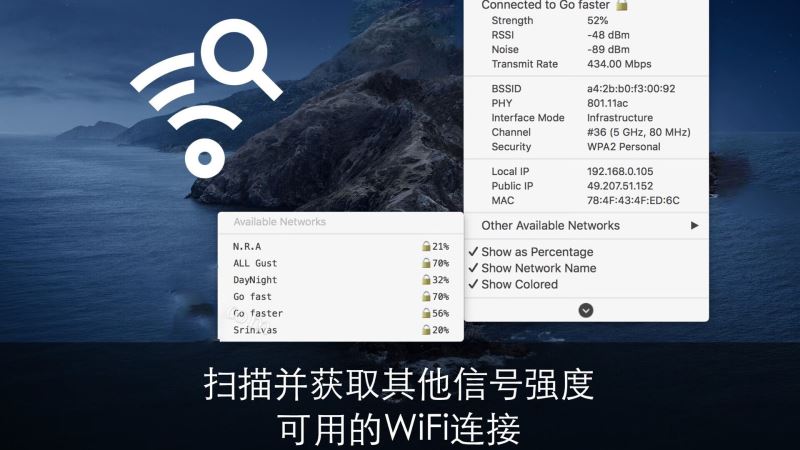Select the Srinivas network from the list
The image size is (800, 450).
pos(341,330)
